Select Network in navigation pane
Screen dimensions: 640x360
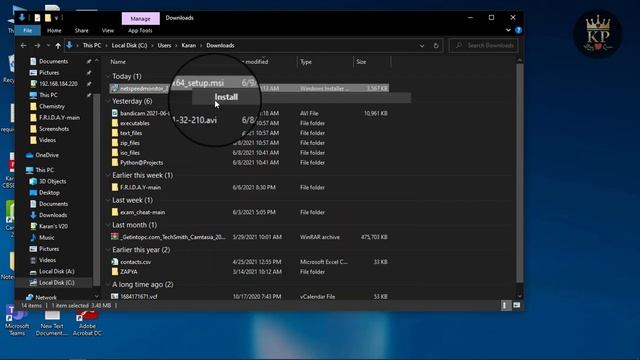pyautogui.click(x=46, y=298)
